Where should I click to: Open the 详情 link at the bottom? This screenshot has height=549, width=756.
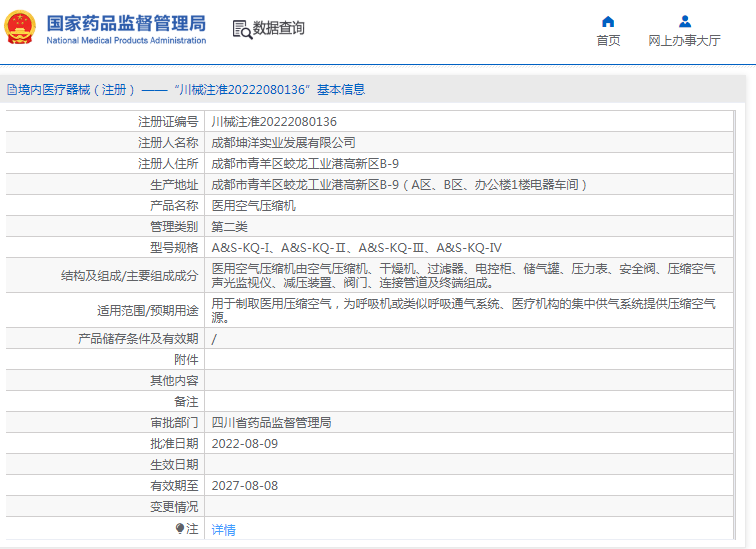coord(224,530)
